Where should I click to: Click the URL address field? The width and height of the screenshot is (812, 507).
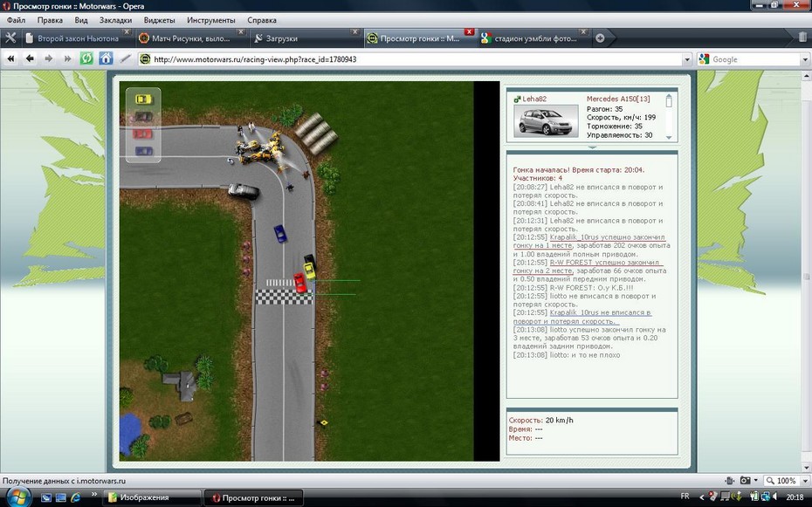coord(416,59)
